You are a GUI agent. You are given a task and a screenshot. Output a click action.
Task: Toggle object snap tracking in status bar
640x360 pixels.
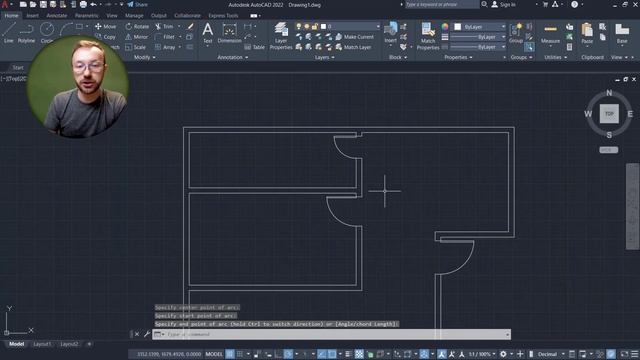point(322,354)
